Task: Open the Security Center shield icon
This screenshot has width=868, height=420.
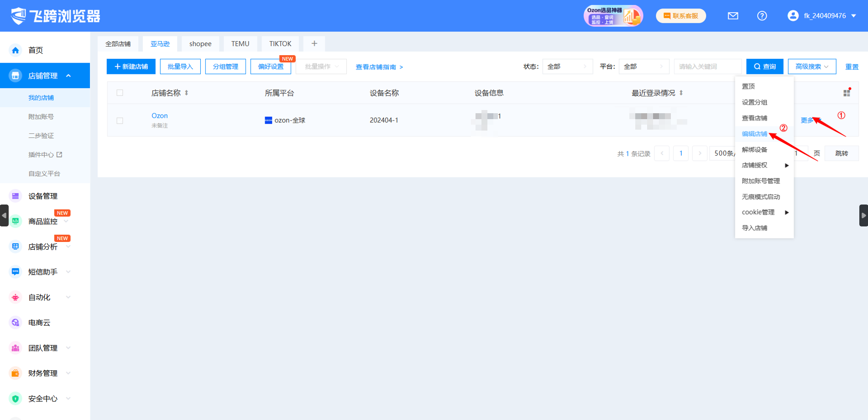Action: [16, 399]
